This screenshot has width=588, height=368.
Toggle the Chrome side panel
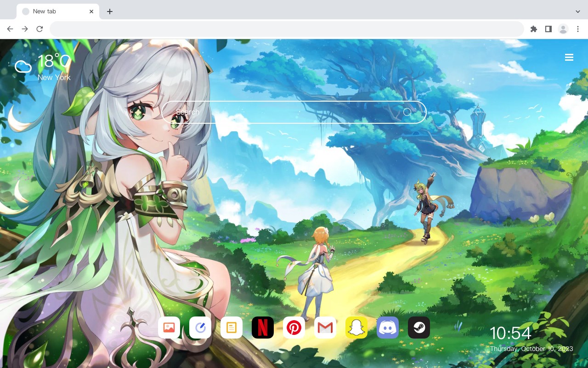(x=548, y=29)
